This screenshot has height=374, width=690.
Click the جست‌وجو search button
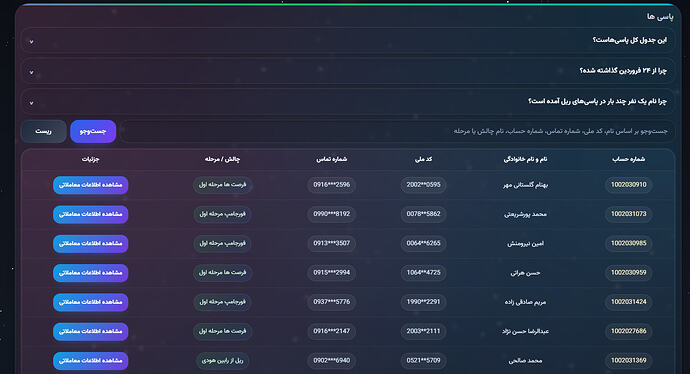click(x=93, y=131)
